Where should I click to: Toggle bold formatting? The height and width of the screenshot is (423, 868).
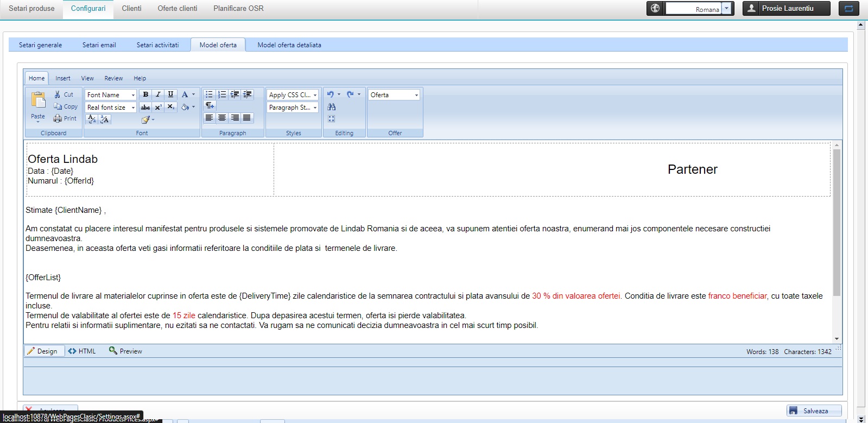tap(145, 94)
